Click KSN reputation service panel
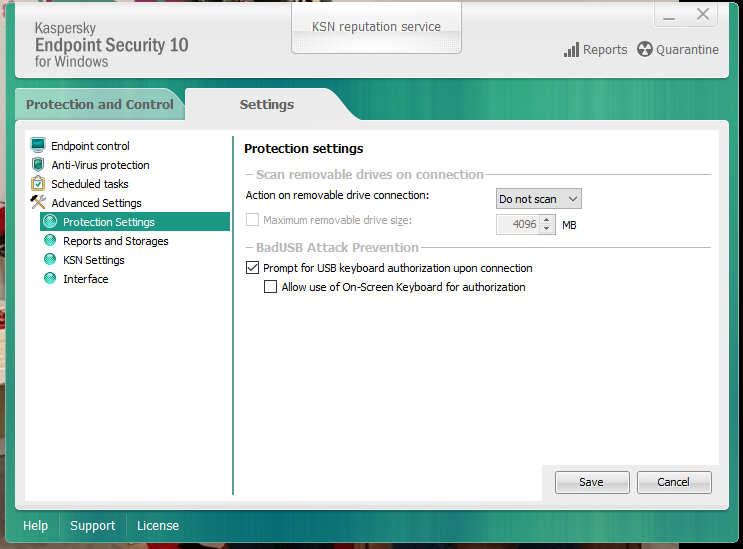 pos(376,28)
